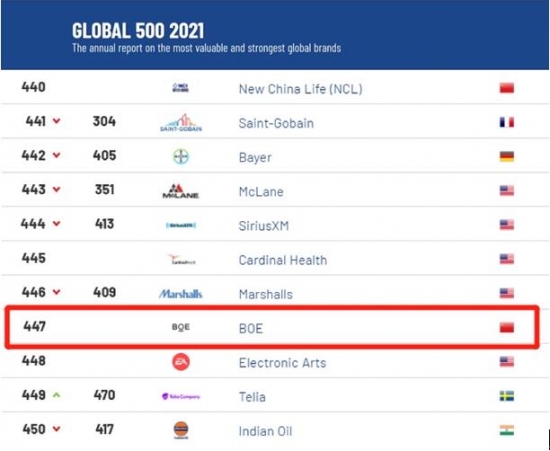
Task: Click the Indian Oil logo
Action: coord(181,430)
